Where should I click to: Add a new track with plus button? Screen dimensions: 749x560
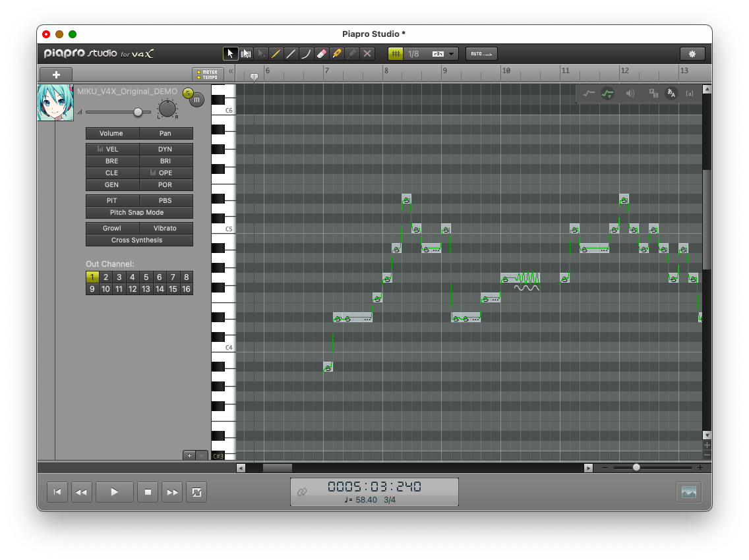click(56, 75)
